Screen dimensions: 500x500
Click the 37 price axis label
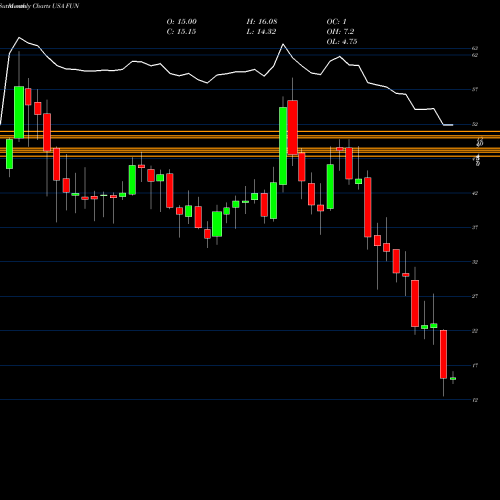[x=475, y=227]
